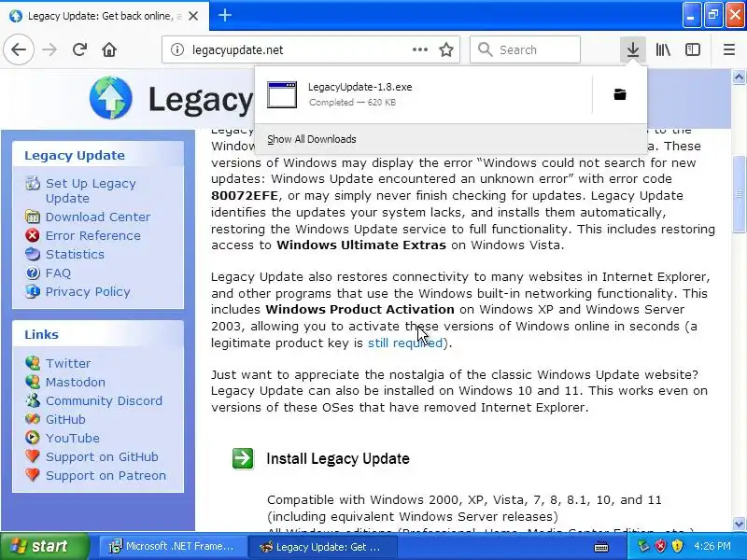The image size is (747, 560).
Task: Open Set Up Legacy Update link
Action: (91, 190)
